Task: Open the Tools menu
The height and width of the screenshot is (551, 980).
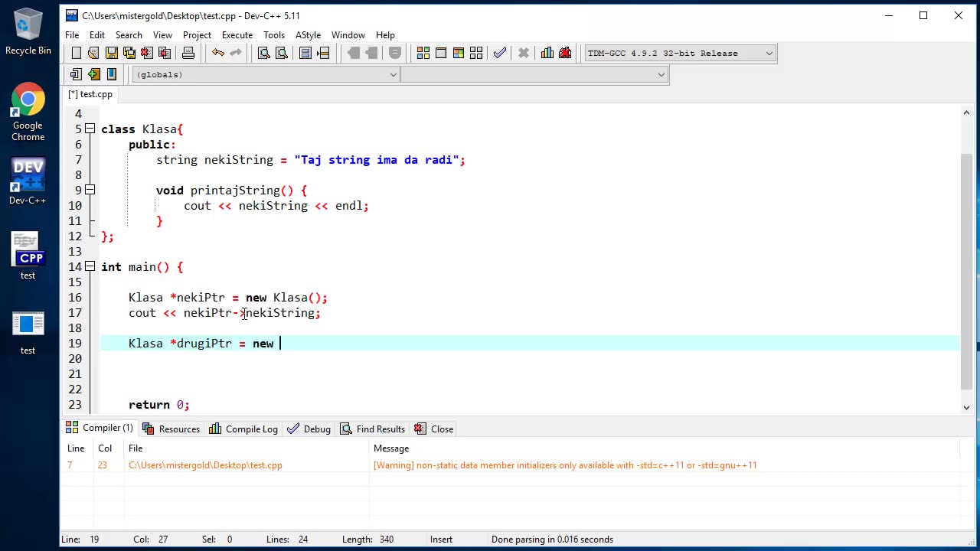Action: (x=274, y=35)
